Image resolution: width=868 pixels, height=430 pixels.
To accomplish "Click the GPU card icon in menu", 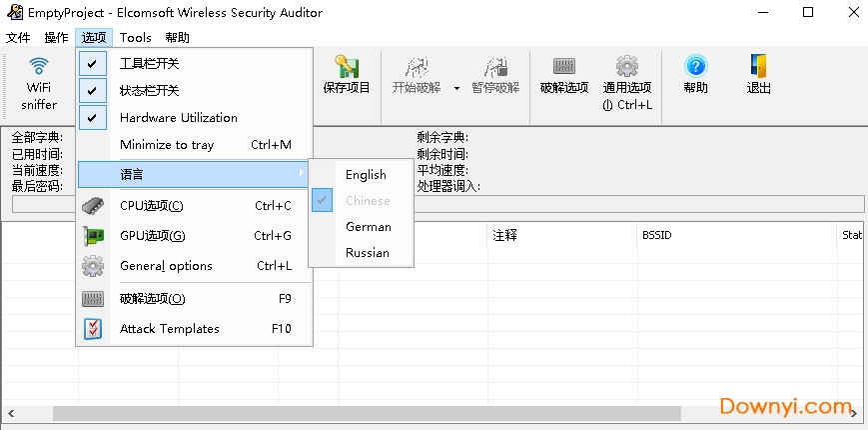I will coord(93,236).
